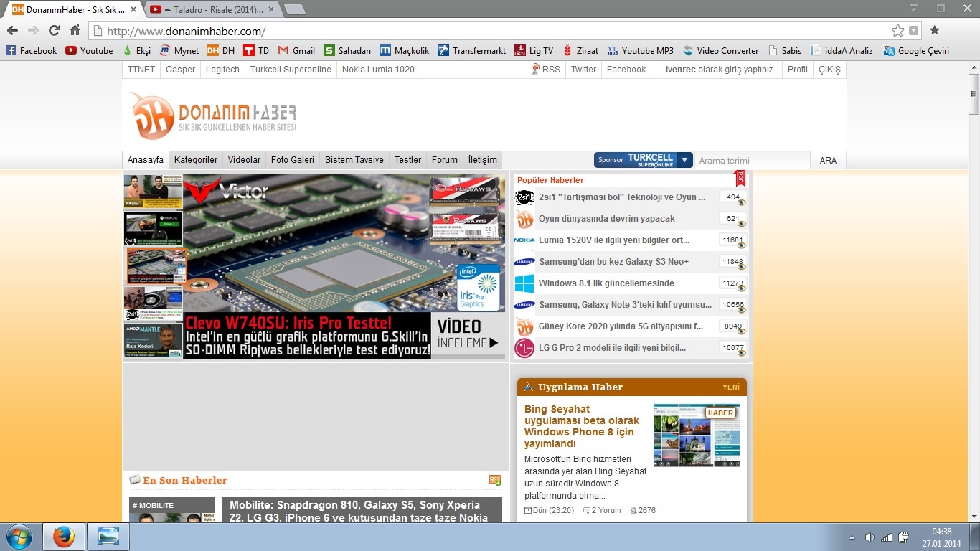Open 'Oyun dünyasında devrim yapacak' news
The width and height of the screenshot is (980, 551).
pyautogui.click(x=607, y=219)
